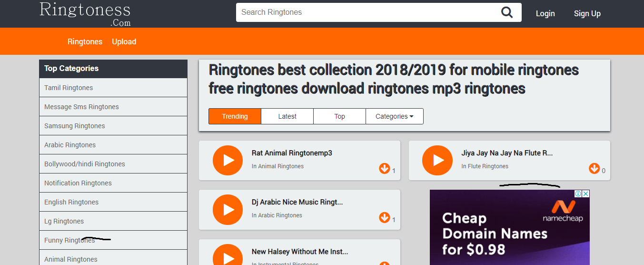Open Notification Ringtones category
Image resolution: width=644 pixels, height=265 pixels.
113,183
